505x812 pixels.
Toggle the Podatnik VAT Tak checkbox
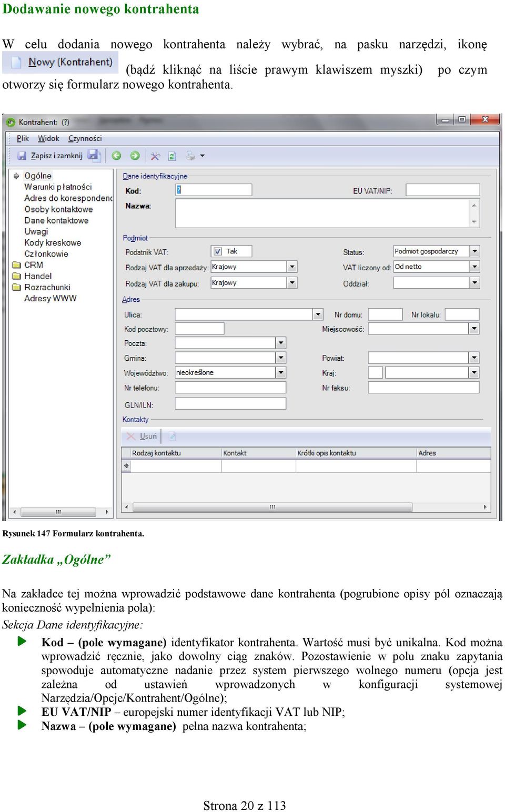coord(218,251)
